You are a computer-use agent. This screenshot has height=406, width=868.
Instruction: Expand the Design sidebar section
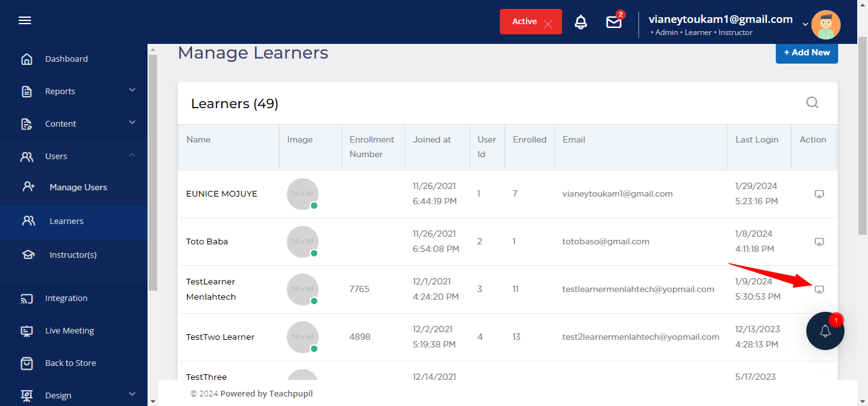point(132,395)
